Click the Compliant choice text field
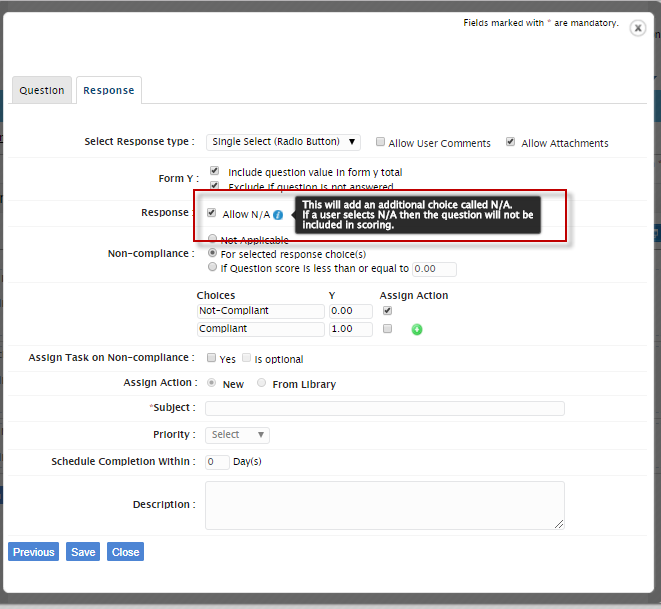 tap(261, 329)
